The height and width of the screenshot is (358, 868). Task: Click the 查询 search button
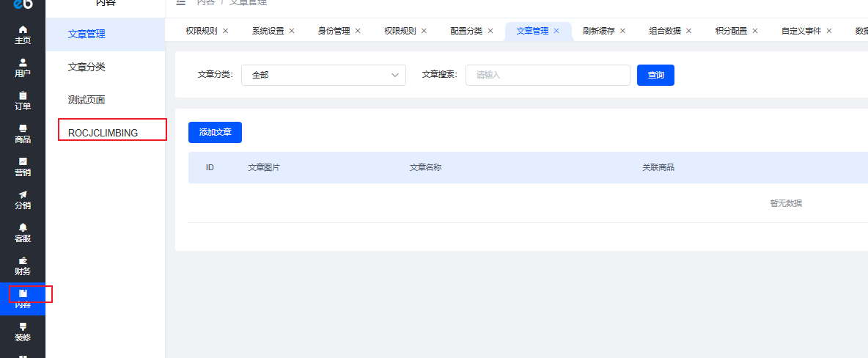655,75
